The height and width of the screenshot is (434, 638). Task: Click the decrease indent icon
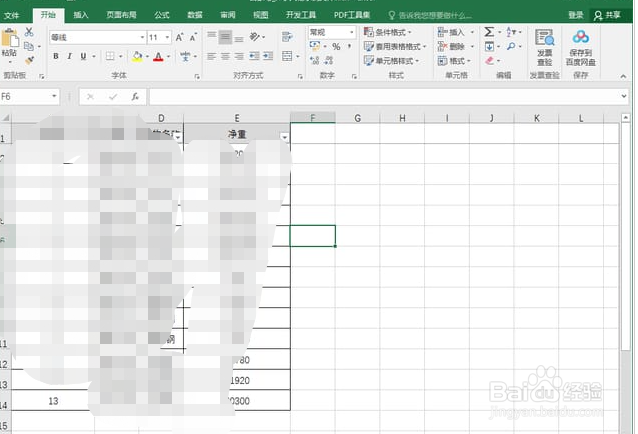pyautogui.click(x=254, y=56)
